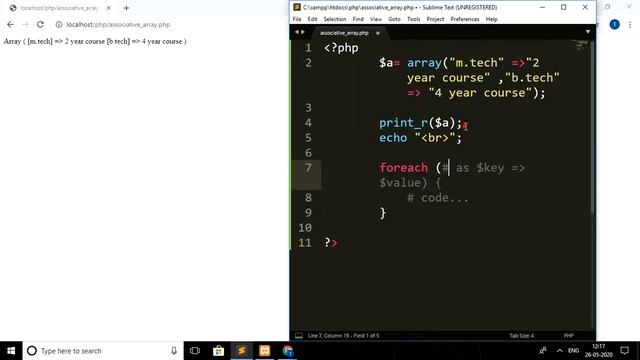The width and height of the screenshot is (640, 360).
Task: Click the Type here to search box
Action: [x=103, y=351]
